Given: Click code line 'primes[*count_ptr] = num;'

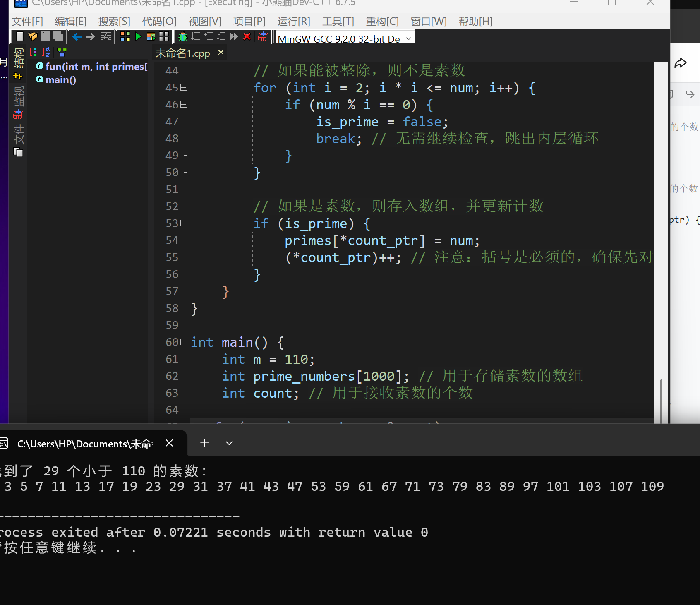Looking at the screenshot, I should click(382, 240).
